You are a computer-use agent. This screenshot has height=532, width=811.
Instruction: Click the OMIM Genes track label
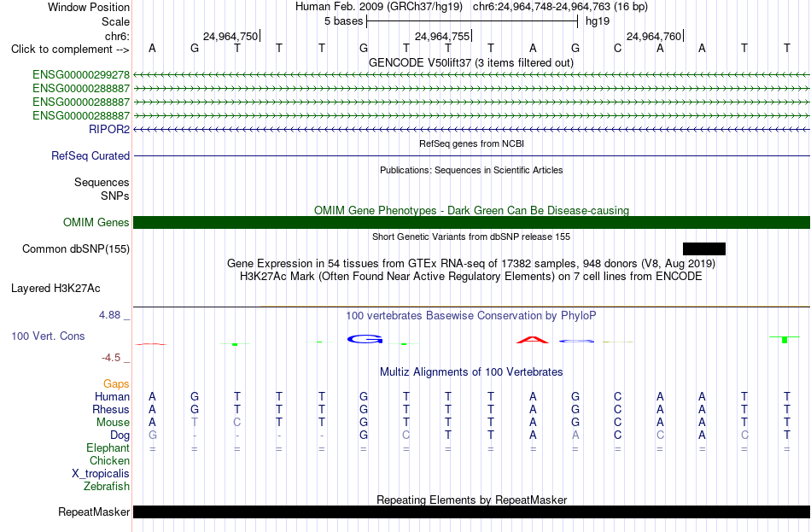(96, 223)
